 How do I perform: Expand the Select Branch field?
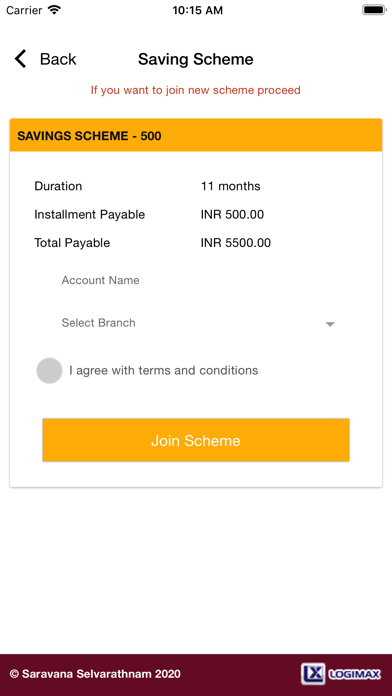198,323
